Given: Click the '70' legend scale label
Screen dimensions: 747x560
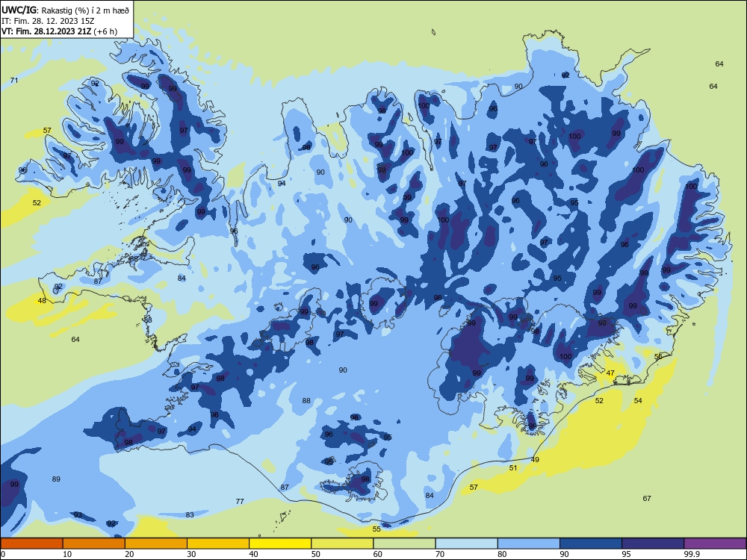Looking at the screenshot, I should point(440,554).
